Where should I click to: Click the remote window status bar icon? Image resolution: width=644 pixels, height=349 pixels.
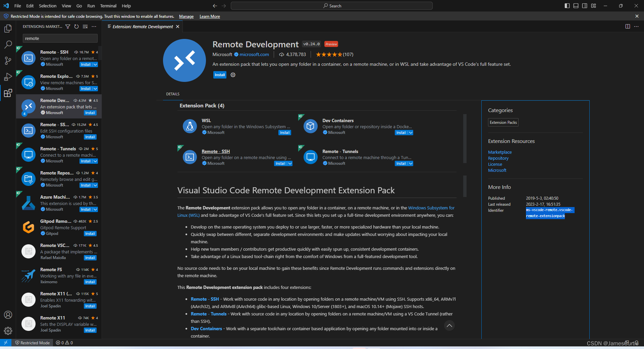pyautogui.click(x=6, y=343)
